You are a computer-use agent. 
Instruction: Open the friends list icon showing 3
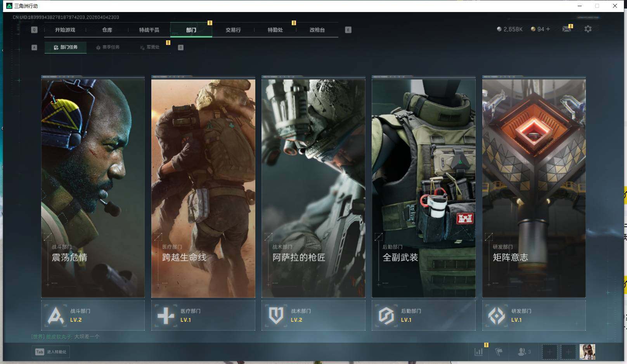click(524, 352)
